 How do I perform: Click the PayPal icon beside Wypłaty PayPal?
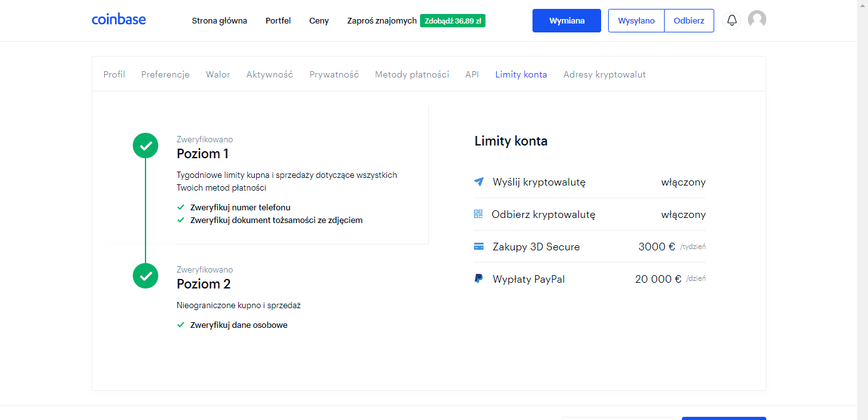coord(478,278)
